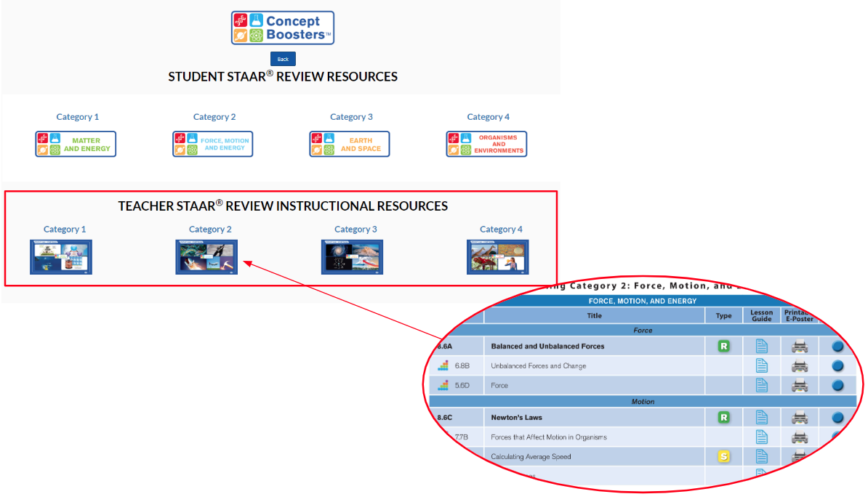
Task: Open teacher Category 4 link
Action: [501, 230]
